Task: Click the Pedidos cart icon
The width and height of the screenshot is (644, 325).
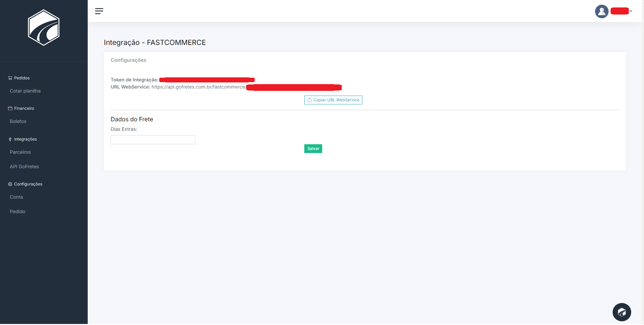Action: [x=10, y=78]
